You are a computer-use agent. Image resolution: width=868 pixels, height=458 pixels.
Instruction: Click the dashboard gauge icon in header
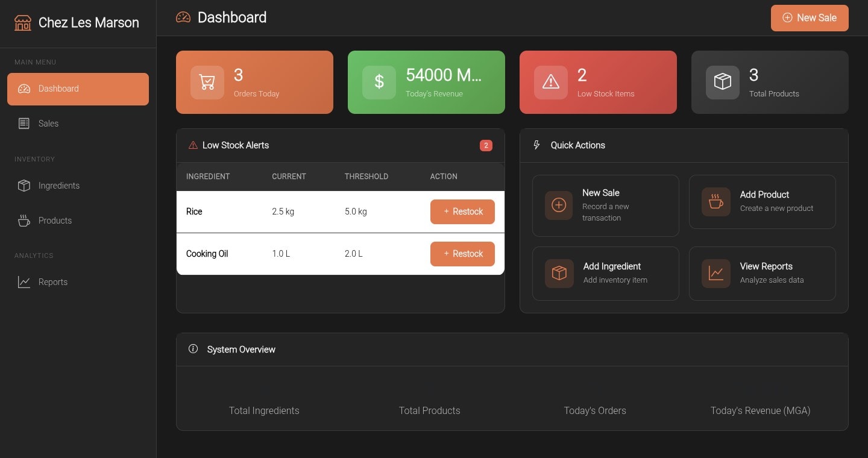(x=183, y=17)
